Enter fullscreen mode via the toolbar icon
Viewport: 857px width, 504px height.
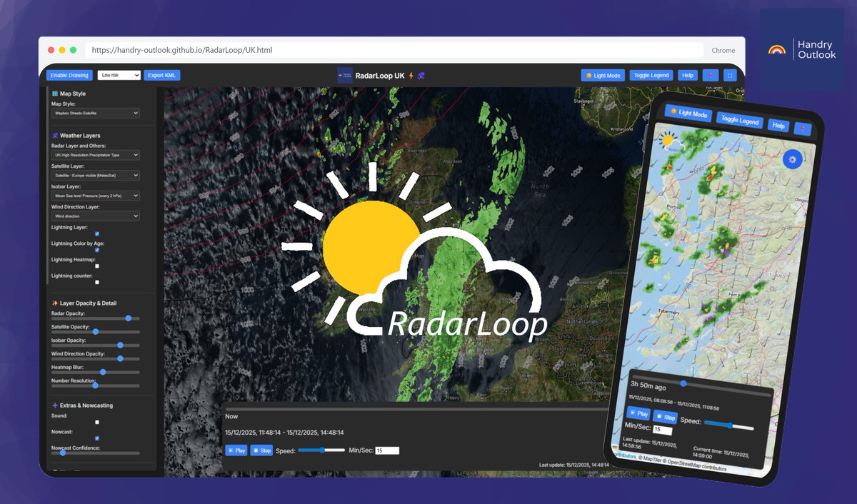(x=730, y=74)
